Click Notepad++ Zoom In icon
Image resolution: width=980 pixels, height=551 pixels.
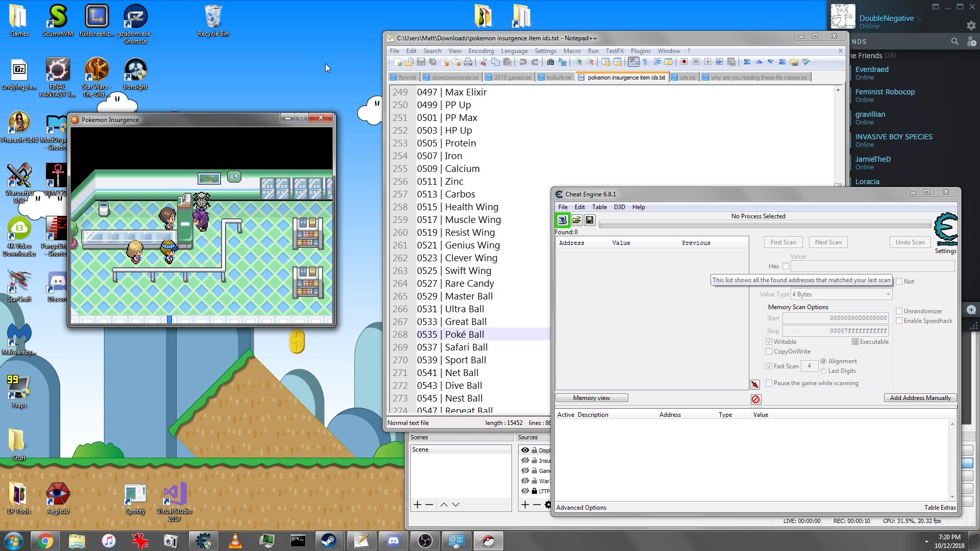tap(578, 62)
